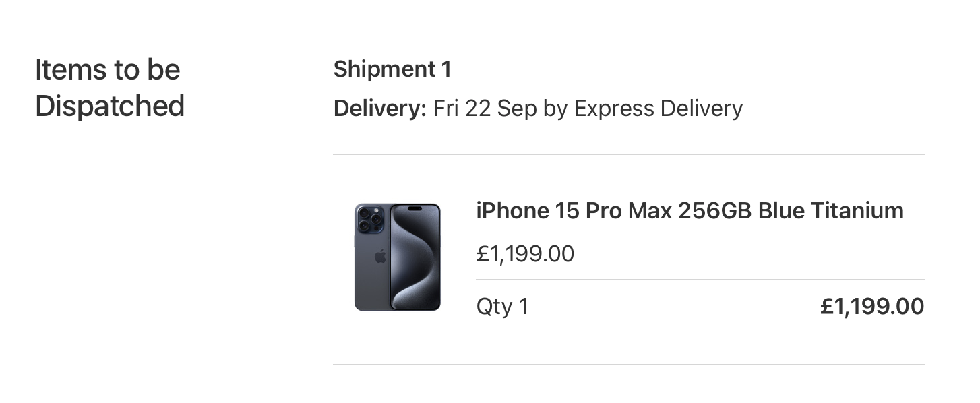Click the Items to be heading line

(x=108, y=69)
